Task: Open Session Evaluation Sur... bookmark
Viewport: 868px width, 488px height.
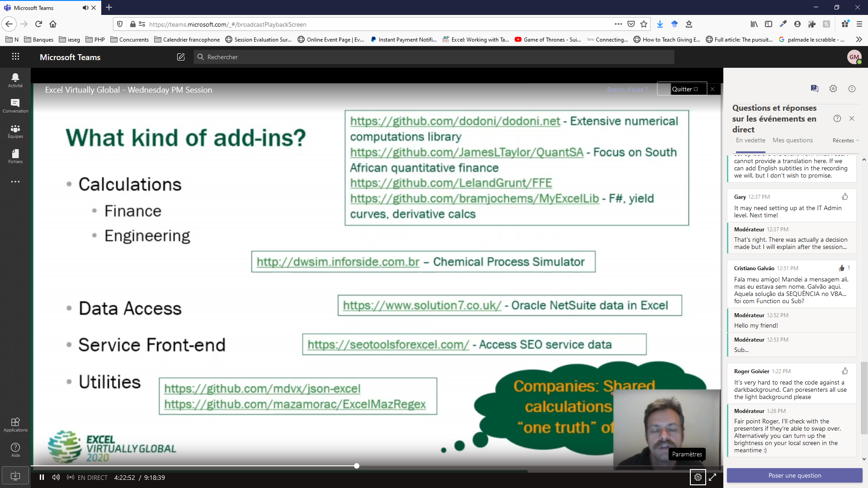Action: tap(259, 39)
